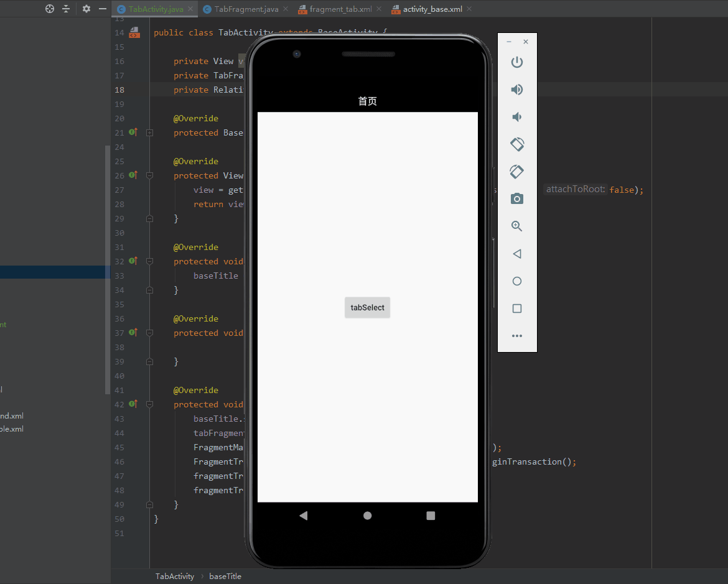Tap the phone's on-screen back button

point(304,516)
